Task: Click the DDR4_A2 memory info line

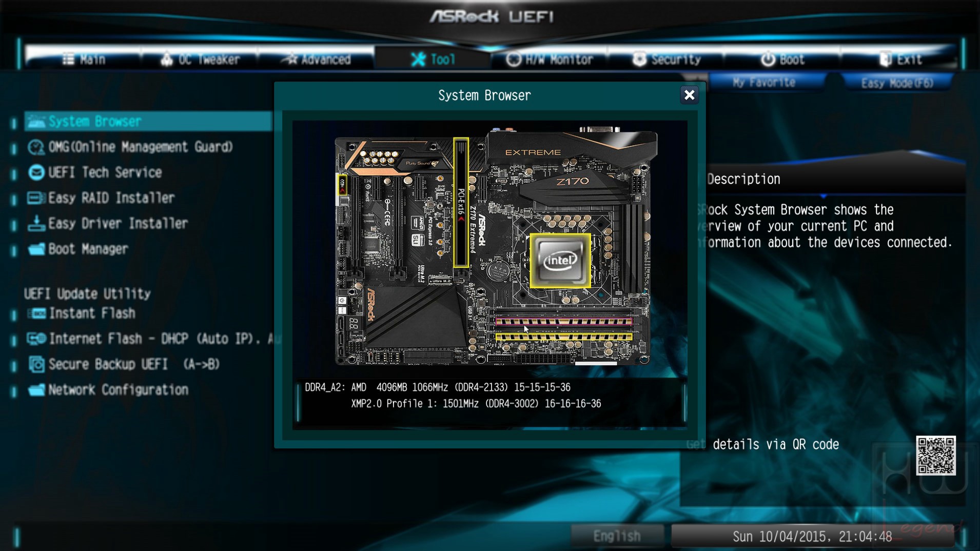Action: [438, 387]
